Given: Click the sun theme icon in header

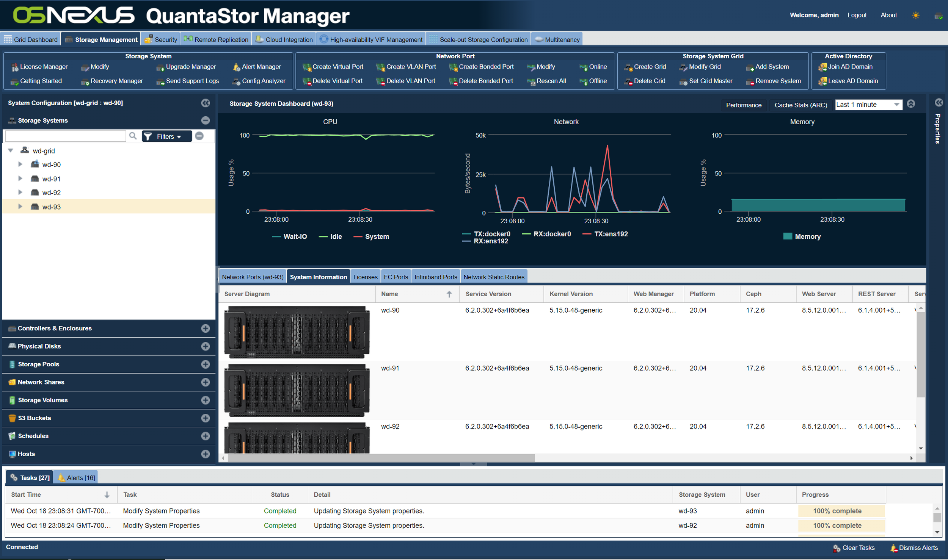Looking at the screenshot, I should [915, 15].
